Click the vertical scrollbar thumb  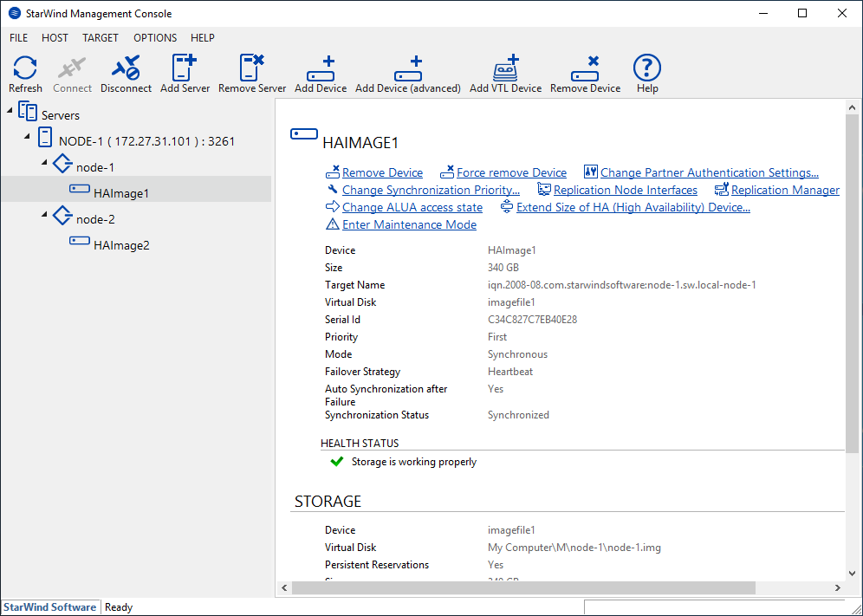pos(852,283)
